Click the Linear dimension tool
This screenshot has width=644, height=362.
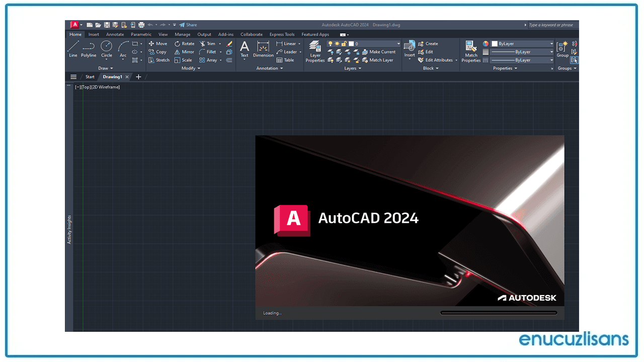pos(286,44)
